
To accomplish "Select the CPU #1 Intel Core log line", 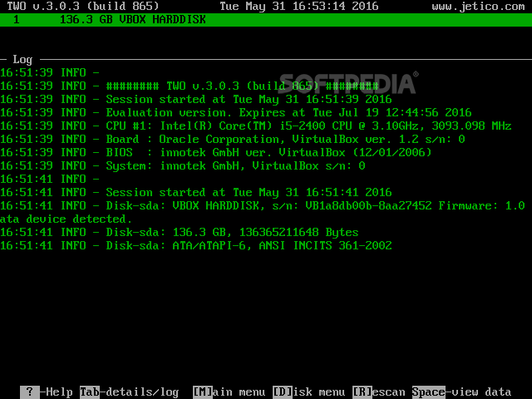I will point(256,126).
